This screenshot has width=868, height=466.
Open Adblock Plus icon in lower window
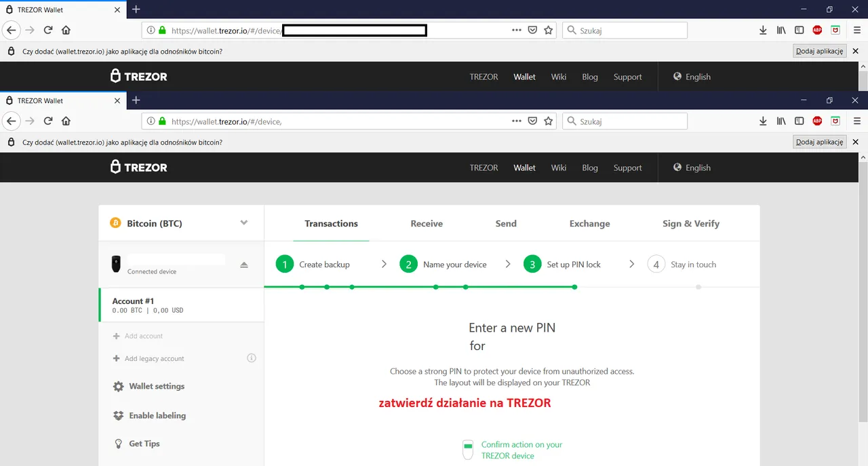pos(817,121)
